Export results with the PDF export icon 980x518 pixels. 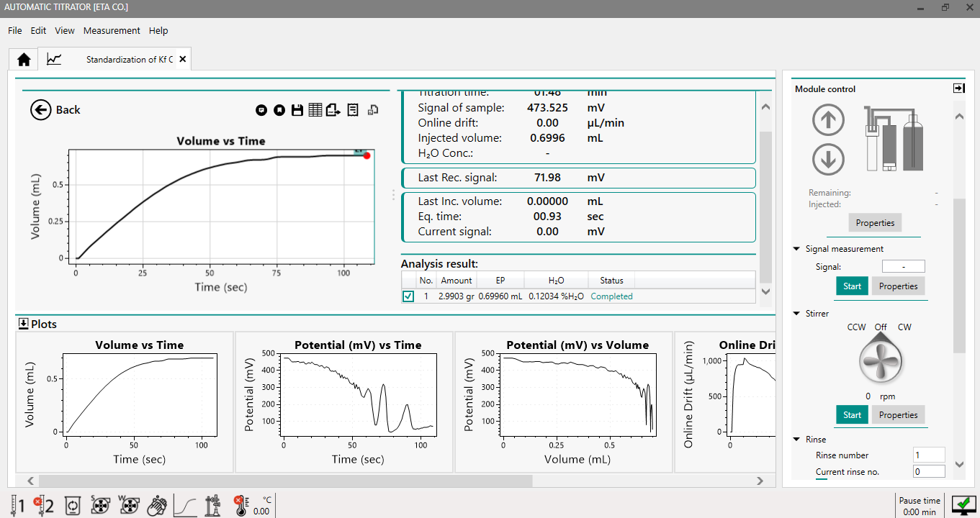pos(333,110)
